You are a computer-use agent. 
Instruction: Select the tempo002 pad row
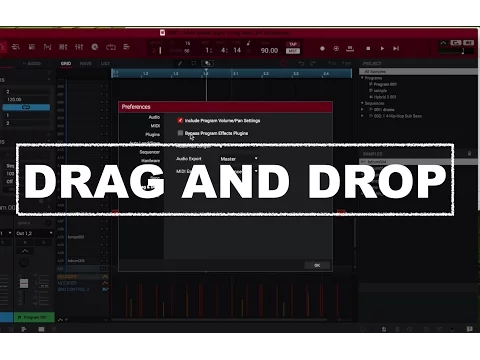point(83,237)
